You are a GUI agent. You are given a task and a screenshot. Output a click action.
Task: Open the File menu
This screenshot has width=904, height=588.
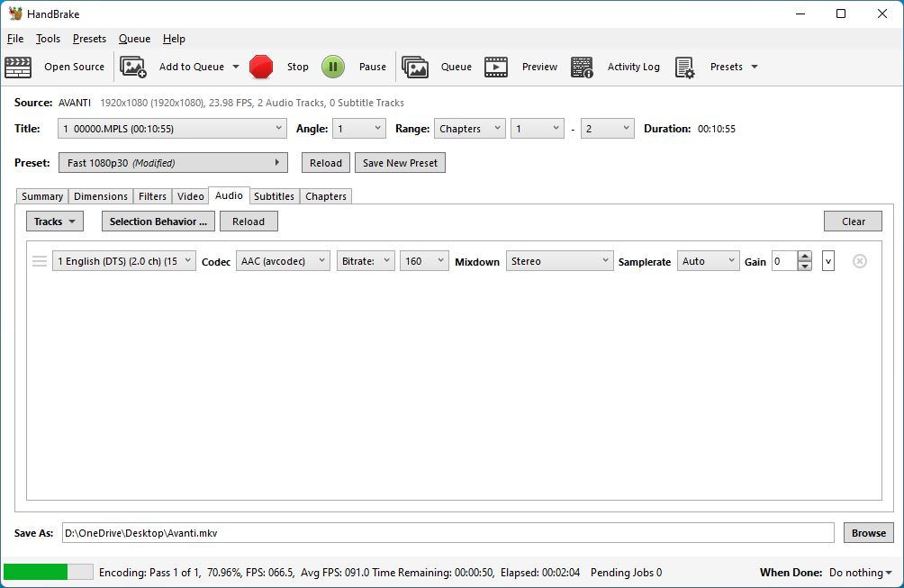(x=15, y=39)
